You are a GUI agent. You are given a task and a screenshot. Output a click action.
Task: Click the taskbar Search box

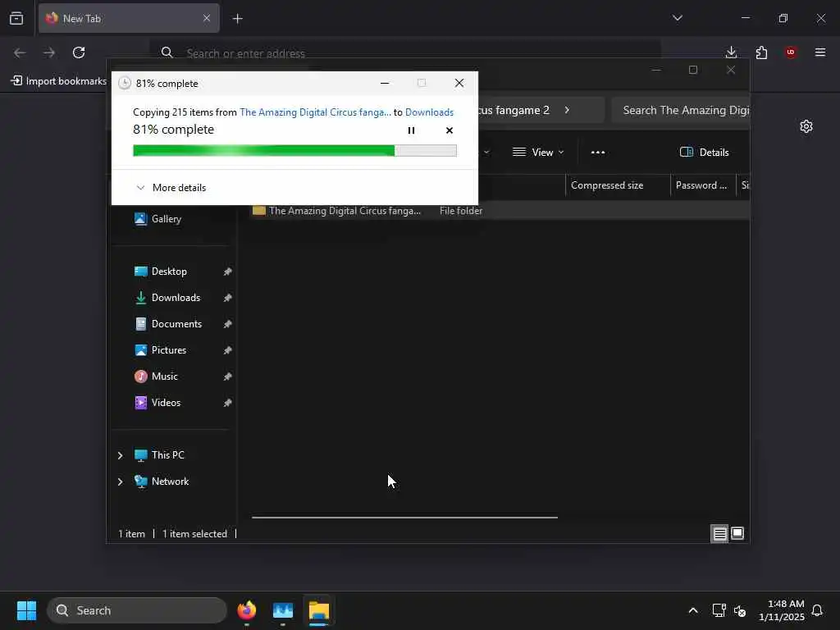pyautogui.click(x=137, y=610)
